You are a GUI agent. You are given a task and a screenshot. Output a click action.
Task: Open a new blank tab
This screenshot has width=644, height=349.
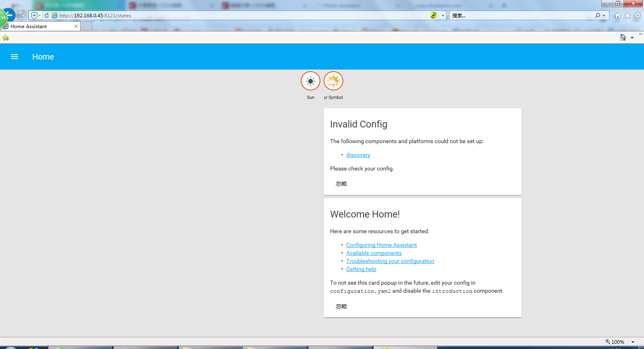pos(87,26)
